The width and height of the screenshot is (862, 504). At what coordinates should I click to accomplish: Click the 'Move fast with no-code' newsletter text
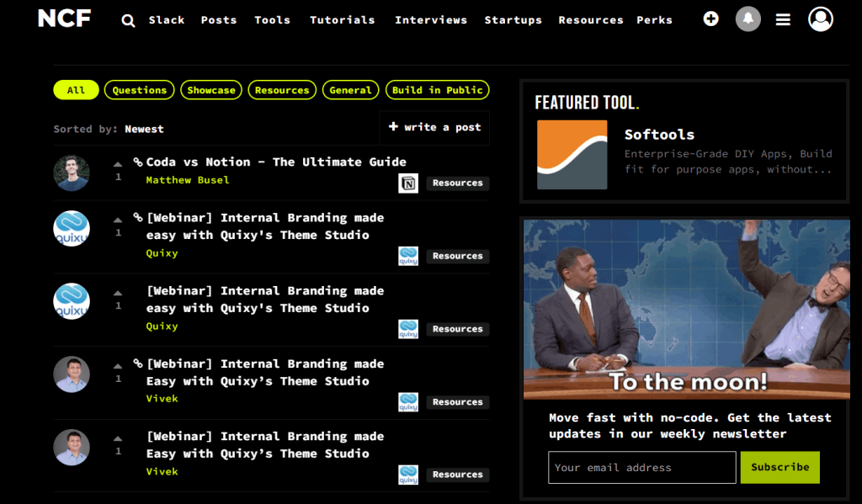click(690, 426)
